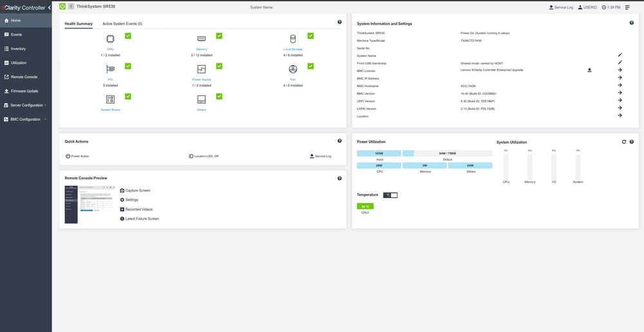
Task: Open UEFI Version details arrow
Action: pos(620,101)
